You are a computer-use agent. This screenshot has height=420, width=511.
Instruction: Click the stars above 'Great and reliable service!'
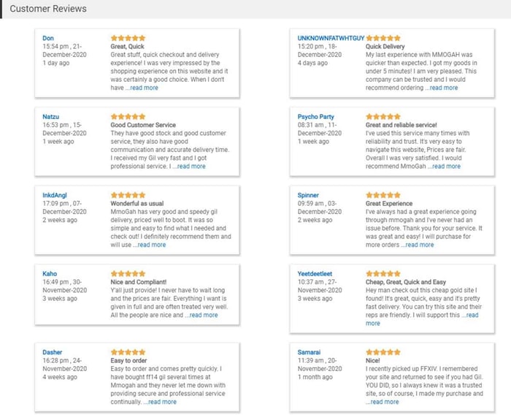click(x=383, y=117)
